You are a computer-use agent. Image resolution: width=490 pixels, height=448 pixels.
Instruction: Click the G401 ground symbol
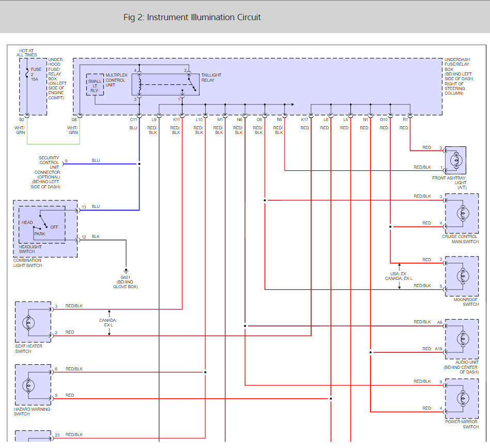(126, 271)
